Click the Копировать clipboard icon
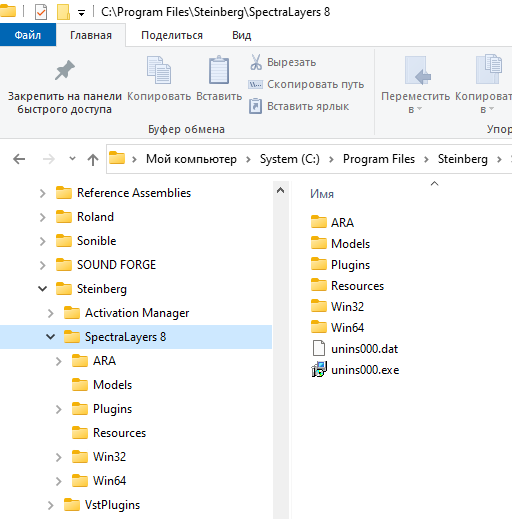The image size is (512, 519). click(159, 70)
